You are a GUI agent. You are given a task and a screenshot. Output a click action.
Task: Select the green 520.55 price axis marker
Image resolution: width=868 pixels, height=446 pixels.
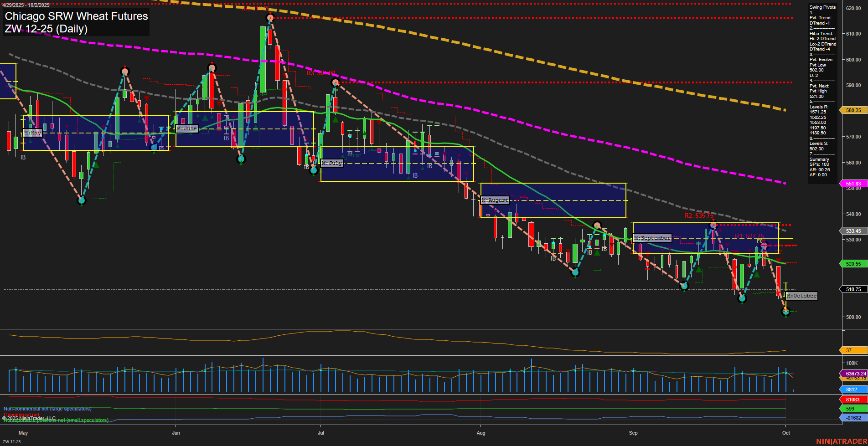coord(852,264)
